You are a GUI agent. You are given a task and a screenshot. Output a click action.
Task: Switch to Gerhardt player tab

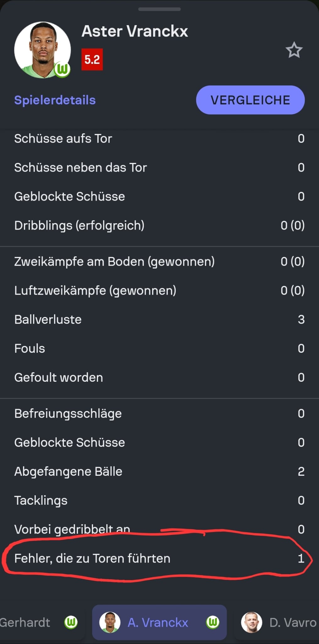(x=25, y=622)
